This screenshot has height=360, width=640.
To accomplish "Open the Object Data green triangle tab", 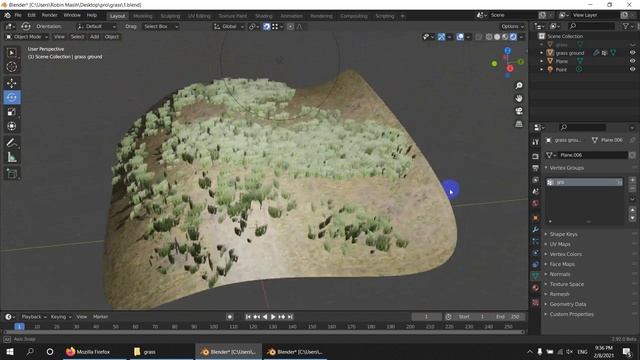I will [x=536, y=276].
